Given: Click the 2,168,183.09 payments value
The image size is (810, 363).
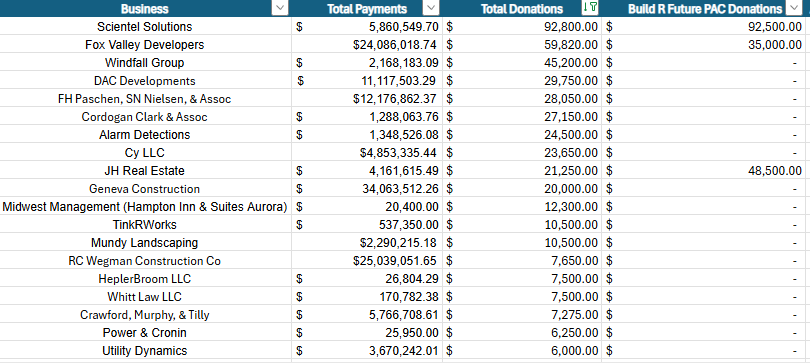Looking at the screenshot, I should [404, 63].
